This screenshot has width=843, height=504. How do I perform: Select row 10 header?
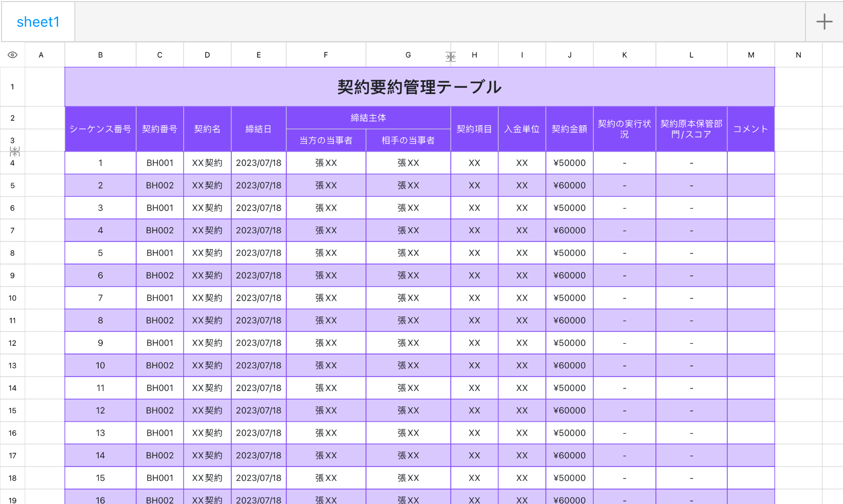point(12,298)
